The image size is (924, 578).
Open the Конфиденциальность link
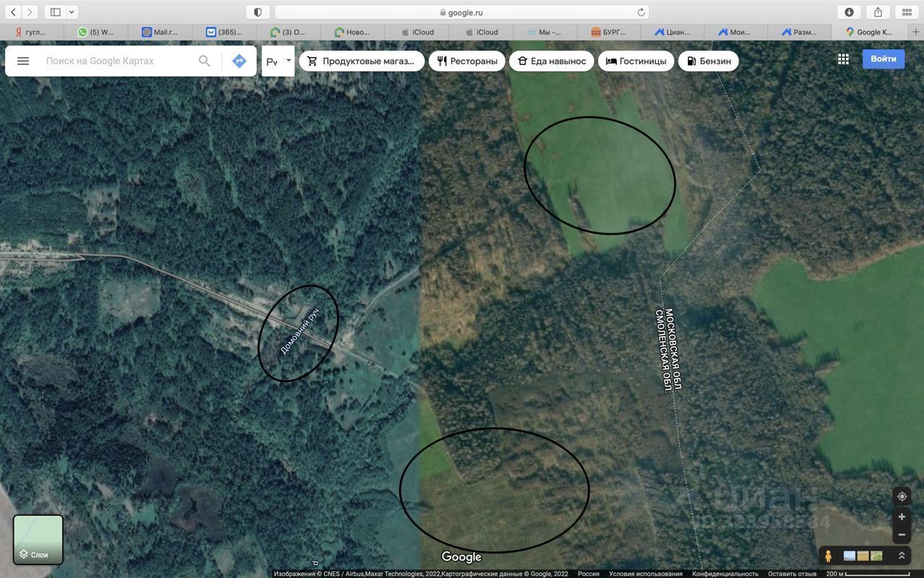[x=725, y=574]
